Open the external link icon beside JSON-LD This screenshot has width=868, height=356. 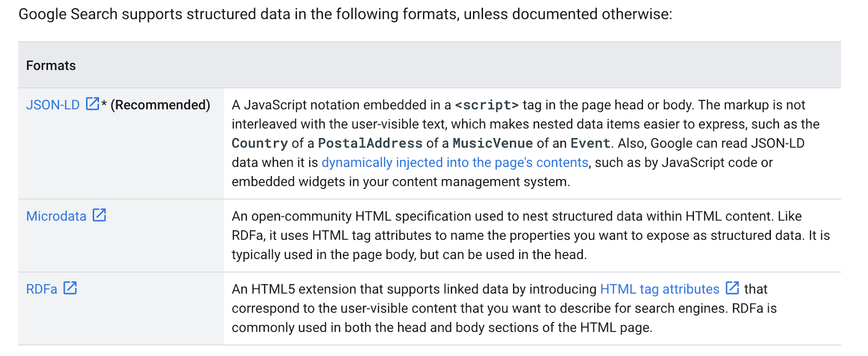[93, 103]
